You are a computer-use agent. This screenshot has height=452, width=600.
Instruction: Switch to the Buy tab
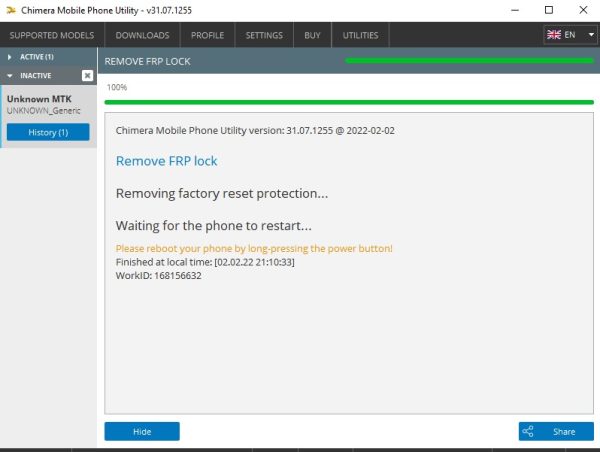click(x=312, y=35)
